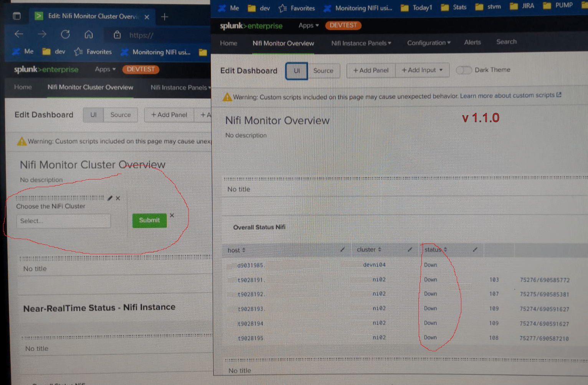Screen dimensions: 588x385
Task: Go to the Search menu item
Action: coord(506,42)
